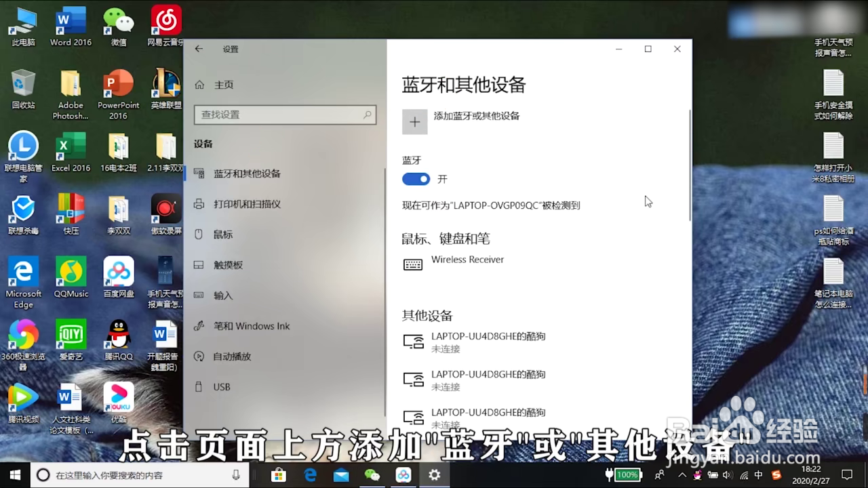
Task: Open the 查找设置 search box
Action: pyautogui.click(x=285, y=115)
